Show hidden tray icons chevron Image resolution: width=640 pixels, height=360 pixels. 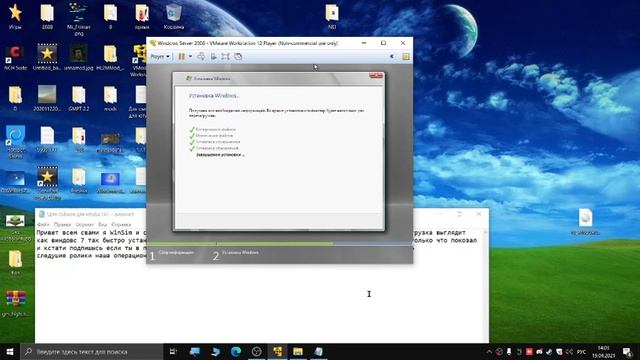489,351
